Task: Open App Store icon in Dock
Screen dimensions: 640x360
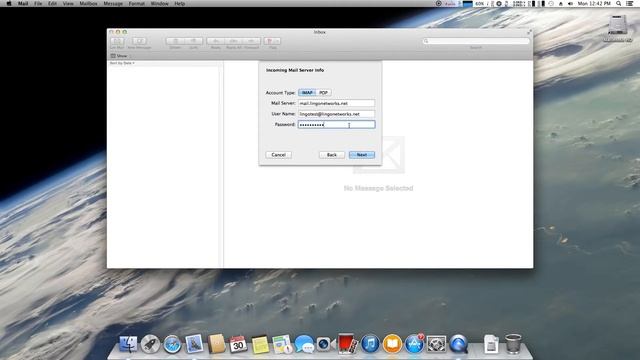Action: point(414,344)
